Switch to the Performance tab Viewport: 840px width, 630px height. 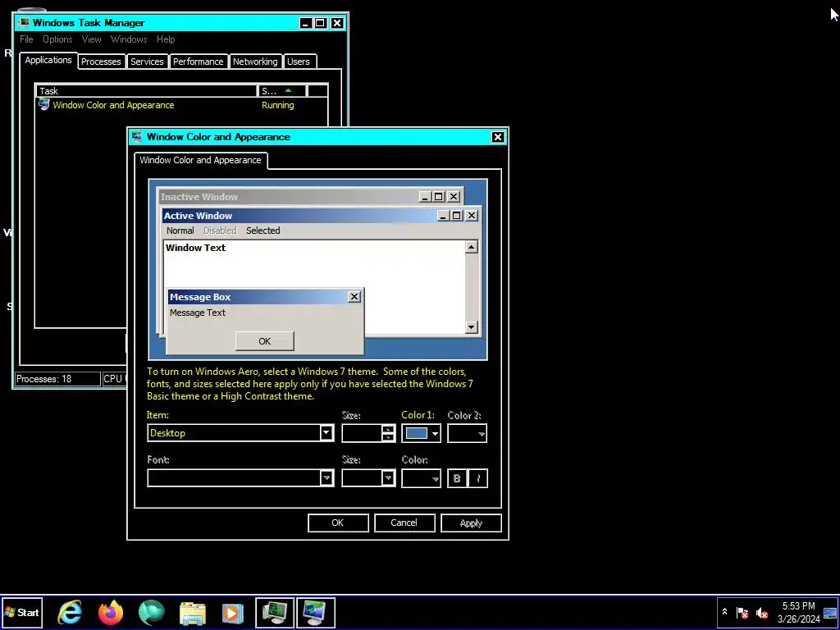[x=199, y=62]
